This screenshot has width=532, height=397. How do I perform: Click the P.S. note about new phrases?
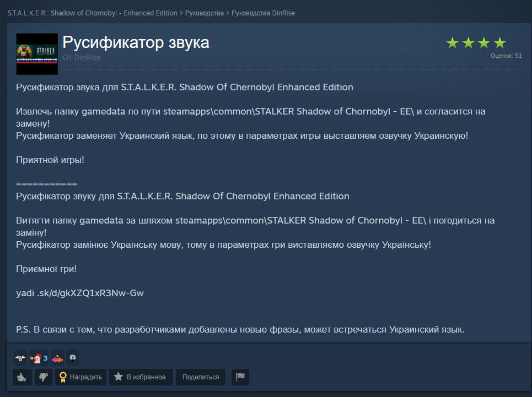pyautogui.click(x=240, y=330)
